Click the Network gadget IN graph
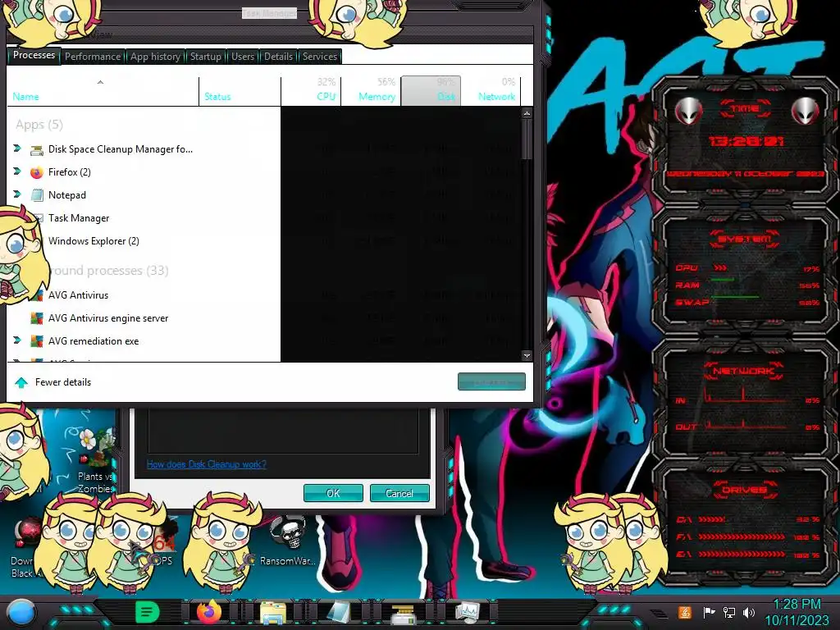 (x=748, y=395)
